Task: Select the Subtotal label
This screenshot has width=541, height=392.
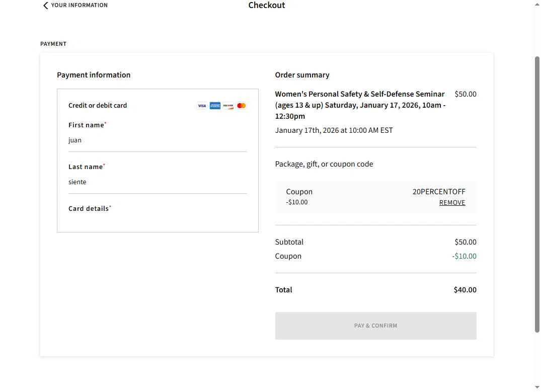Action: point(289,242)
